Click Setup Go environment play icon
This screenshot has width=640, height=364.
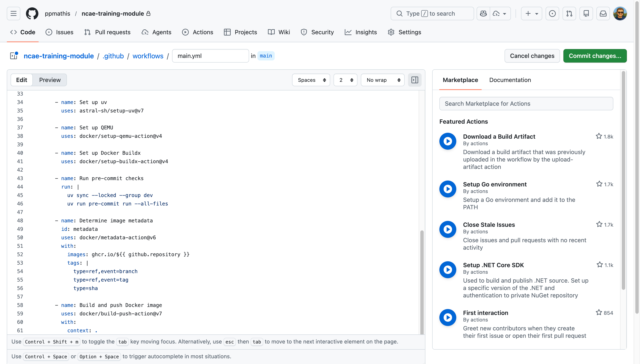[x=448, y=189]
